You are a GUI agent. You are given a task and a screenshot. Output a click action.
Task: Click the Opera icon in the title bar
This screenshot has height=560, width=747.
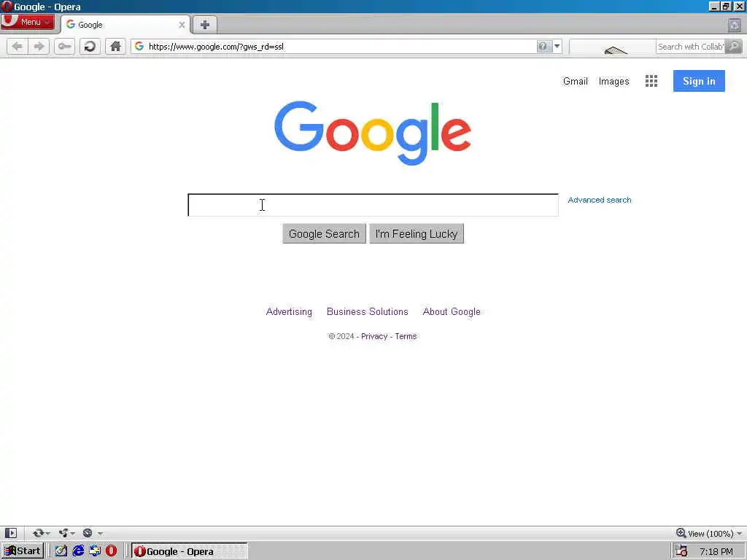pyautogui.click(x=7, y=7)
